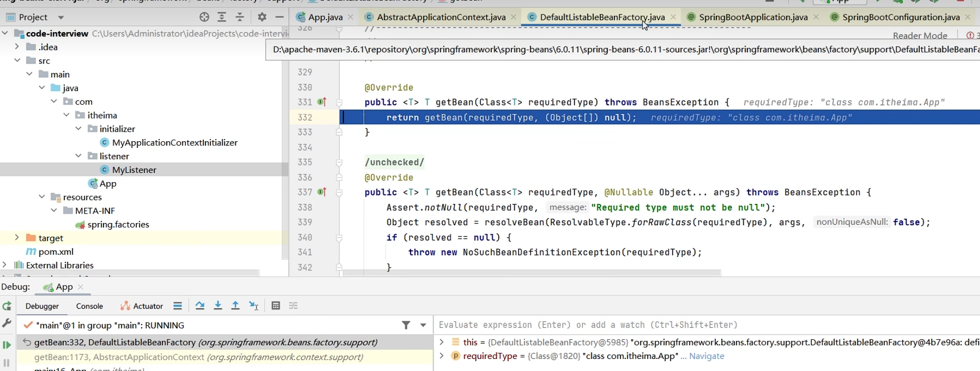Screen dimensions: 980x371
Task: Expand the target folder
Action: (x=17, y=238)
